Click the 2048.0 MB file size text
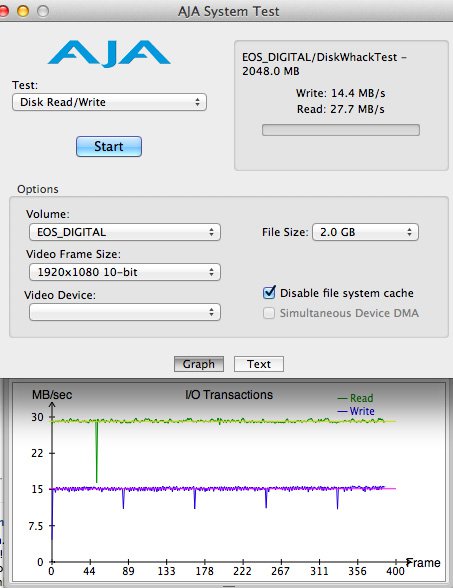453x588 pixels. [x=271, y=71]
